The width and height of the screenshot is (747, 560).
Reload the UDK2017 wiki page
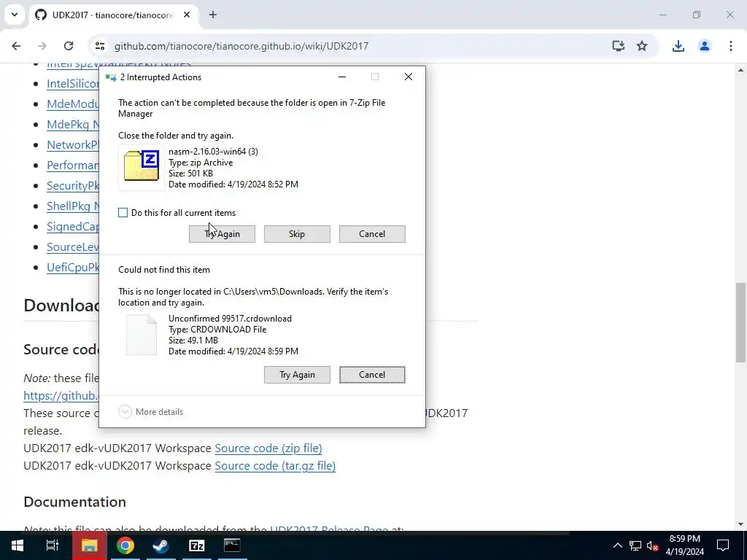(69, 46)
